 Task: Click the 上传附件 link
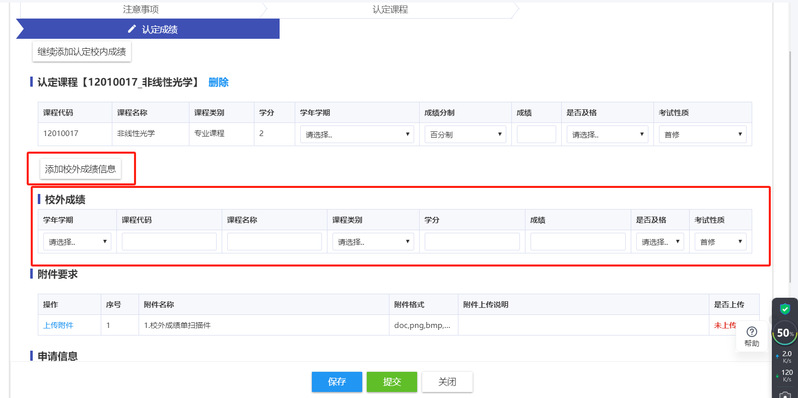pyautogui.click(x=58, y=325)
